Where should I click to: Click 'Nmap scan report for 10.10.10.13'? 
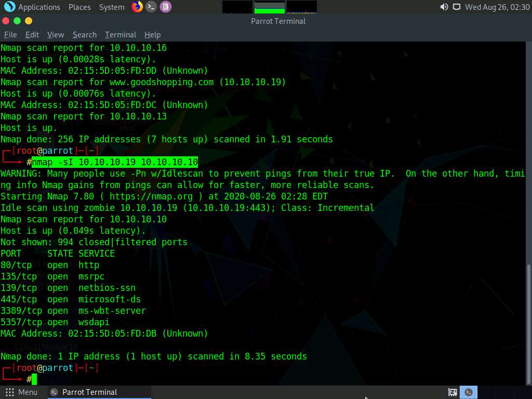tap(84, 116)
